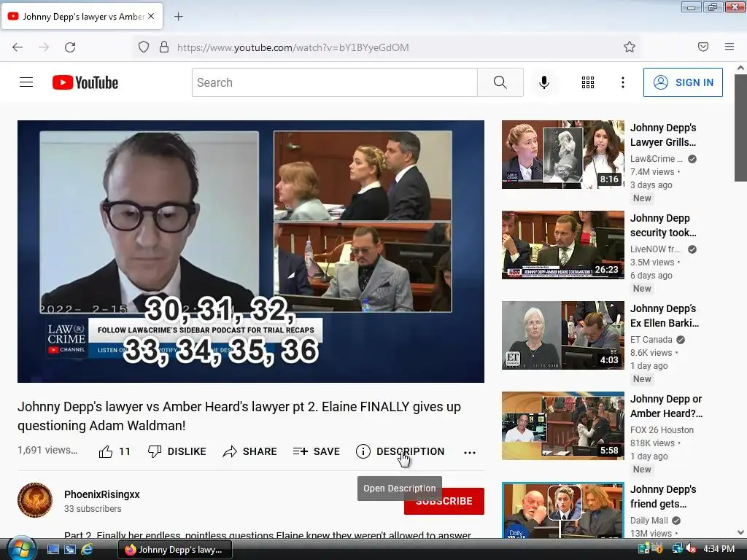
Task: Click the DISLIKE thumbs-down button
Action: pyautogui.click(x=177, y=451)
